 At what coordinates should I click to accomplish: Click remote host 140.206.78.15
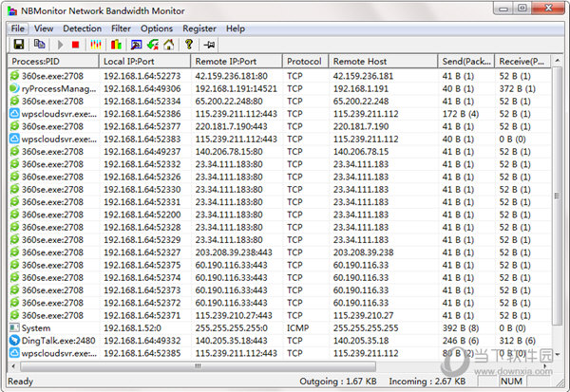coord(361,152)
